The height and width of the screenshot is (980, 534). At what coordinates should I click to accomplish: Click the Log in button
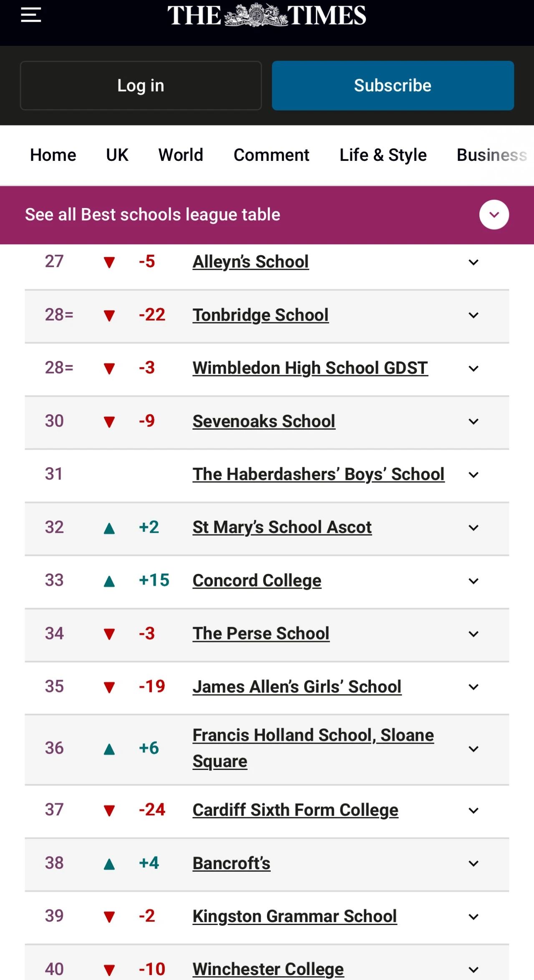click(x=141, y=85)
